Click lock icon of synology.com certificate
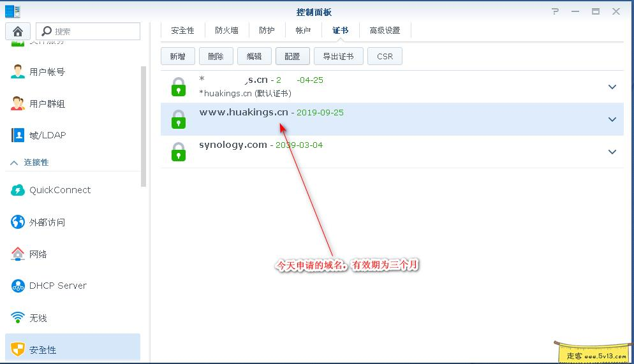The width and height of the screenshot is (634, 364). [x=179, y=152]
